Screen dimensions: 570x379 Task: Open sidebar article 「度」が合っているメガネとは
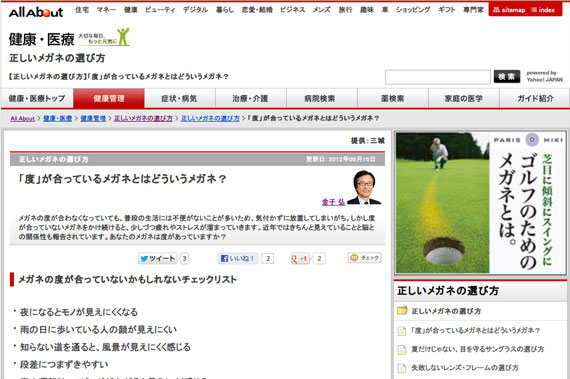(475, 330)
